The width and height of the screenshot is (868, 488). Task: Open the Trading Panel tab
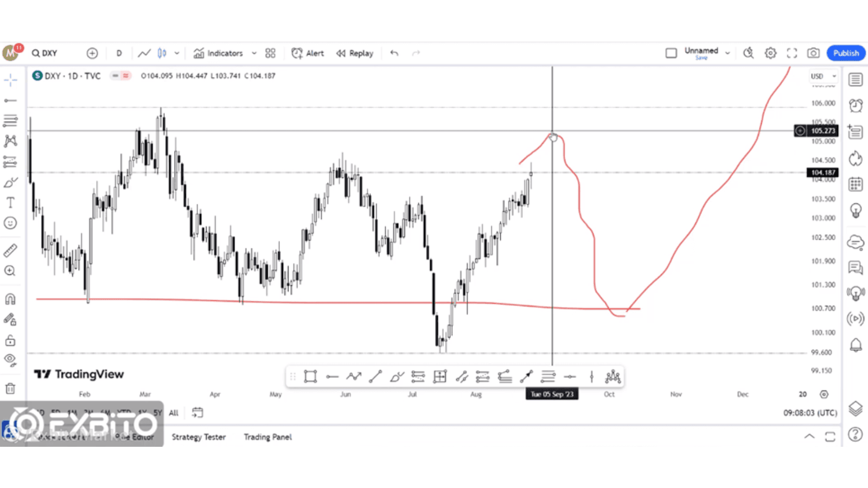(x=267, y=437)
